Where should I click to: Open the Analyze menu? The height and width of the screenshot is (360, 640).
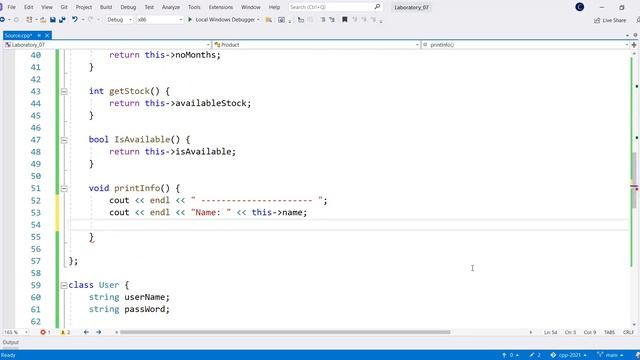(171, 7)
